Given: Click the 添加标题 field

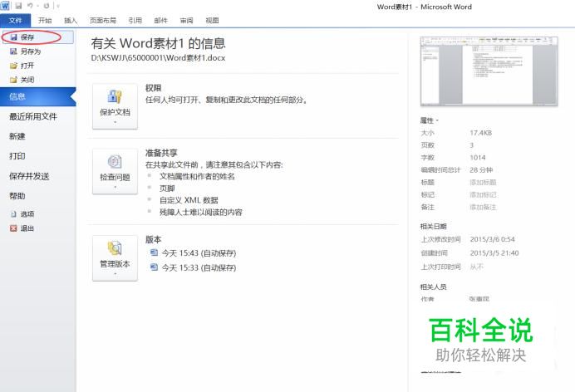Looking at the screenshot, I should click(483, 183).
